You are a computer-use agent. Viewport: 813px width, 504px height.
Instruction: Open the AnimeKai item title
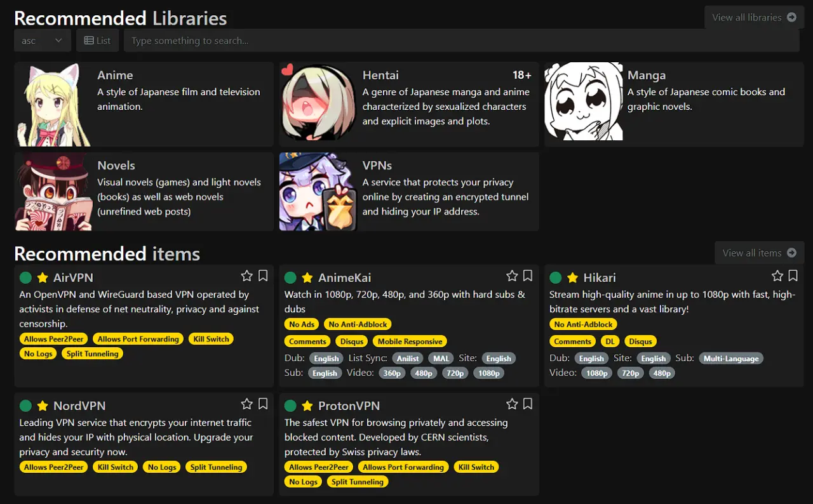click(x=345, y=278)
